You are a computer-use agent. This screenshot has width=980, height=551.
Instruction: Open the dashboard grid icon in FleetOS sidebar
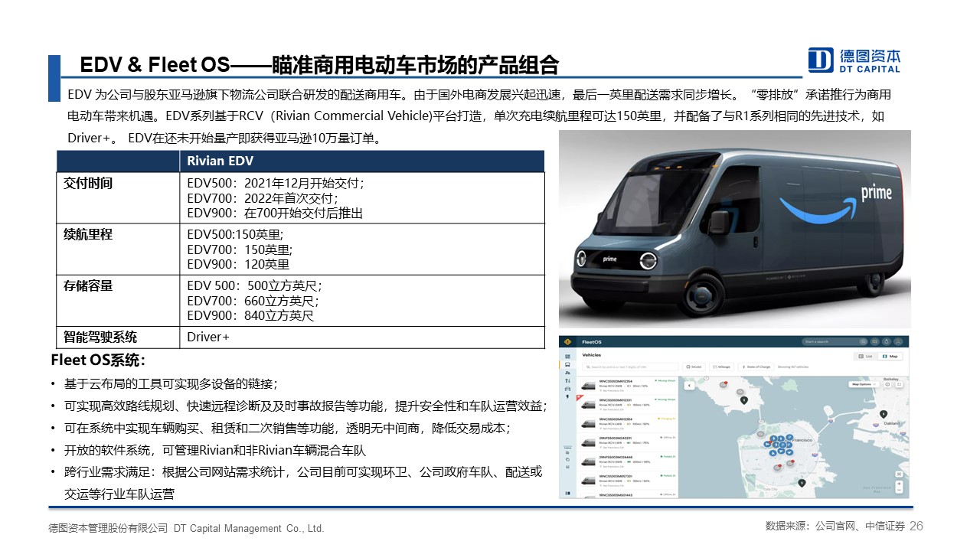point(567,357)
